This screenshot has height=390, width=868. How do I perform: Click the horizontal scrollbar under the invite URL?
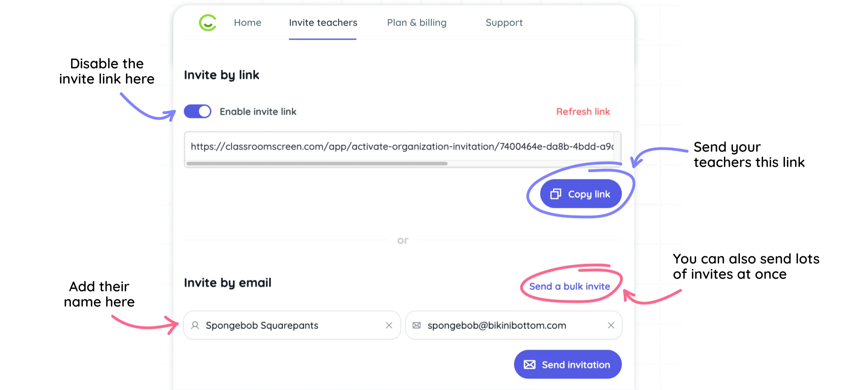coord(317,163)
